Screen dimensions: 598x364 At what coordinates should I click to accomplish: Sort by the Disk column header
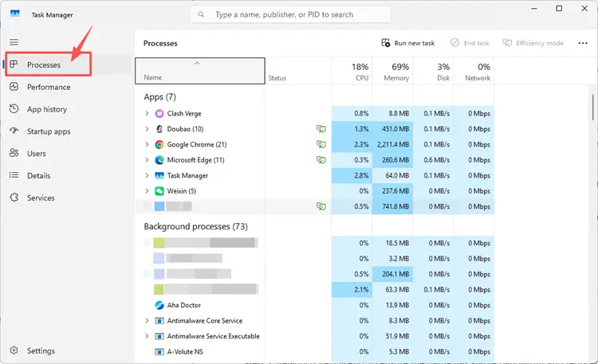(433, 71)
